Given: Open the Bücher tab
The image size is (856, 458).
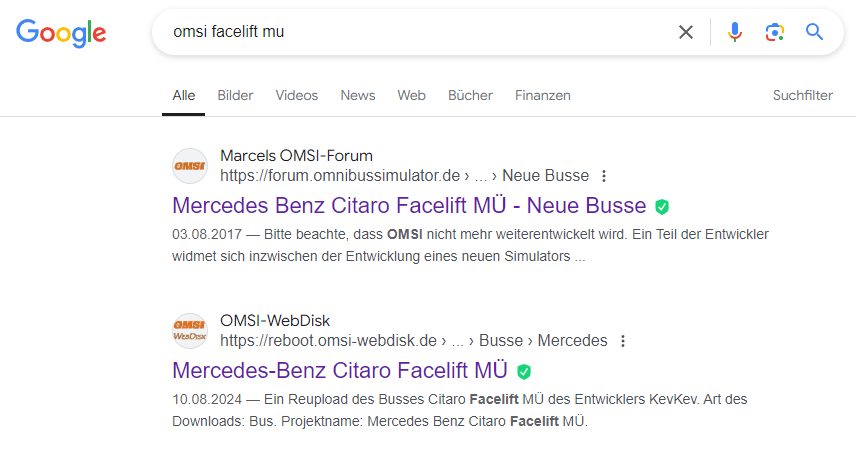Looking at the screenshot, I should (x=470, y=96).
